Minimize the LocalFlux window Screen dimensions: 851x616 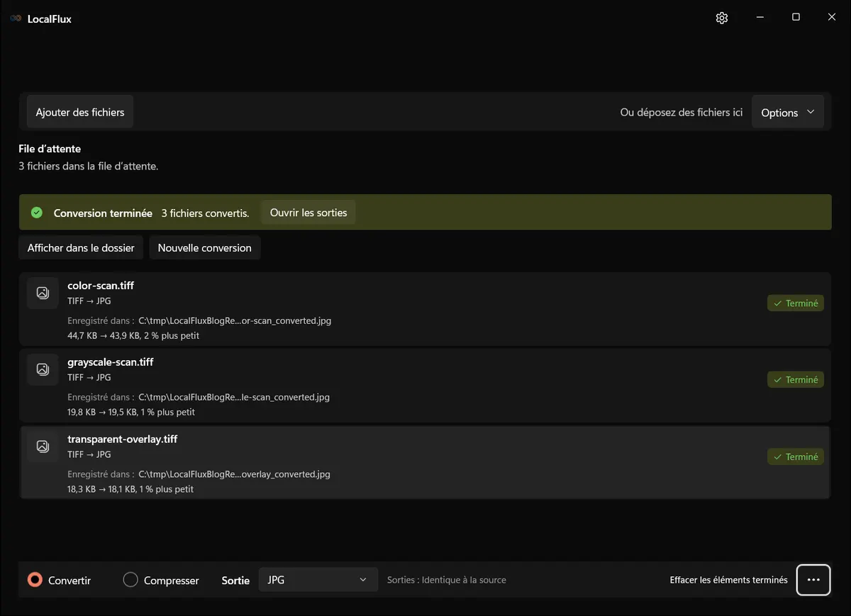(760, 18)
